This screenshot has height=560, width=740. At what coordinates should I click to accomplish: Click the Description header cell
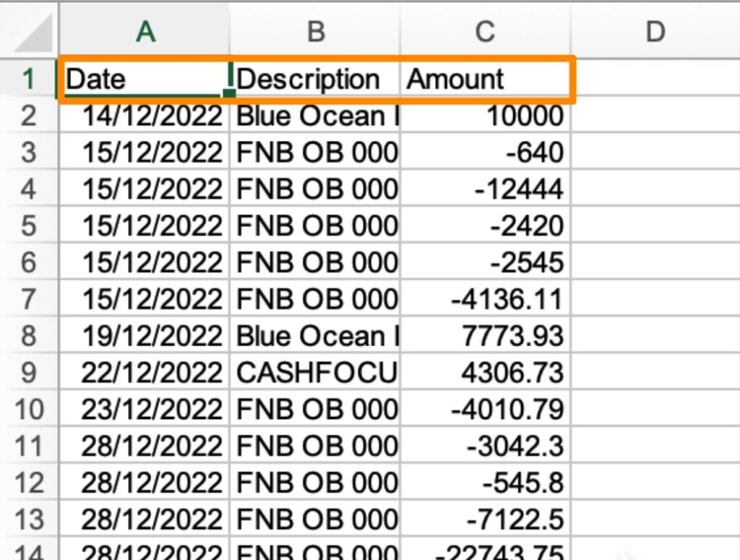coord(315,78)
